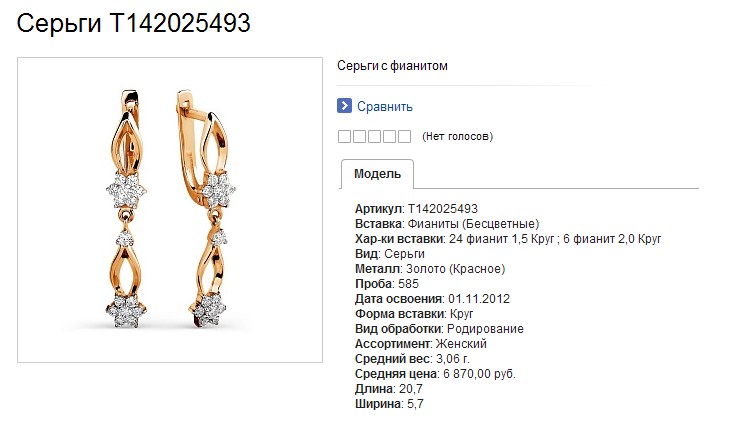The width and height of the screenshot is (730, 435).
Task: Click the (Нет голосов) votes label
Action: click(x=457, y=136)
